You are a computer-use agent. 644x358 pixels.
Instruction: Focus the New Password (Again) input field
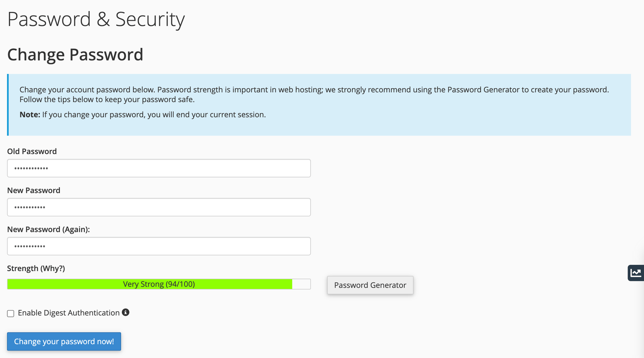click(x=159, y=246)
